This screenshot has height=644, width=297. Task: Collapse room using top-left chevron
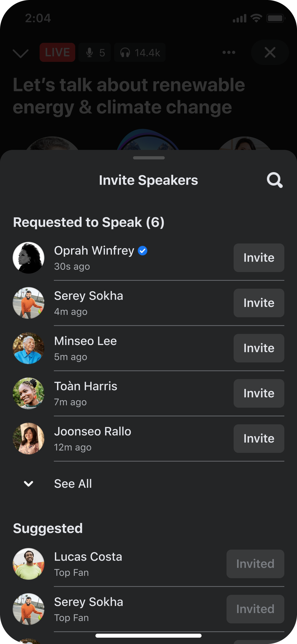(x=21, y=53)
